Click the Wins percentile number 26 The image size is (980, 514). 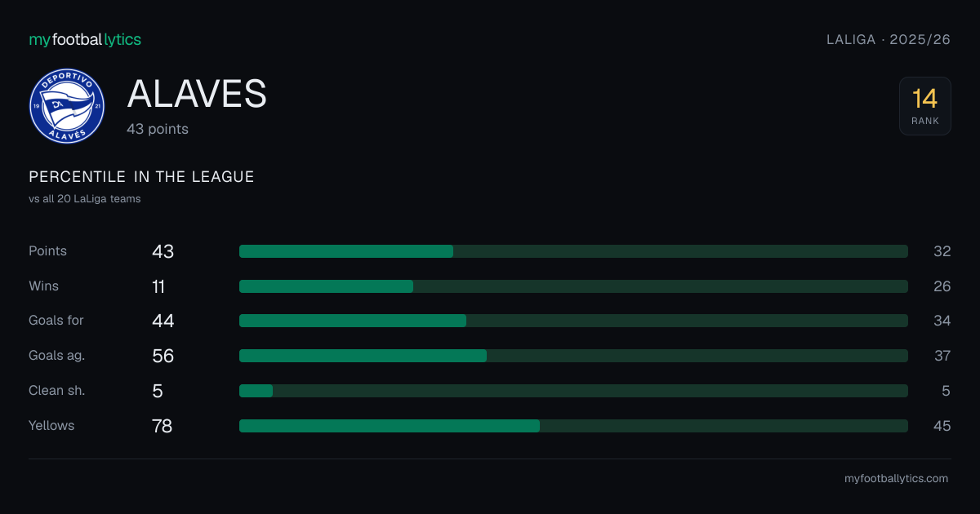click(942, 286)
